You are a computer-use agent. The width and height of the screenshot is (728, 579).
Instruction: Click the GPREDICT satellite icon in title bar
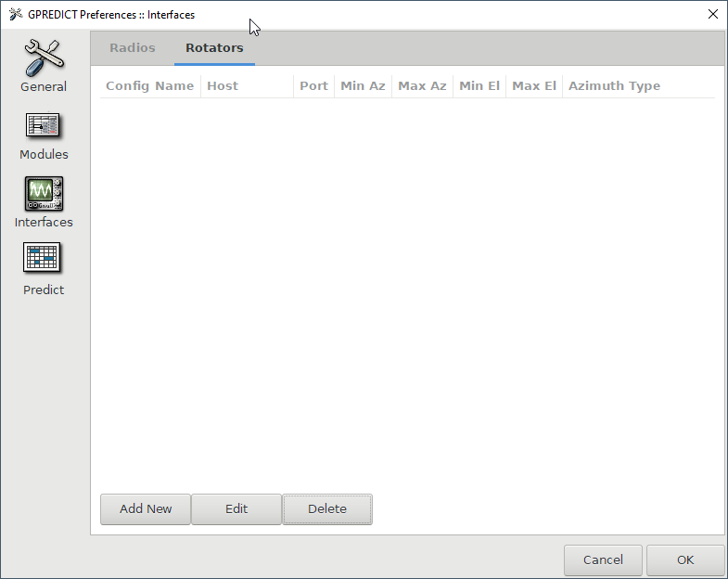(16, 15)
